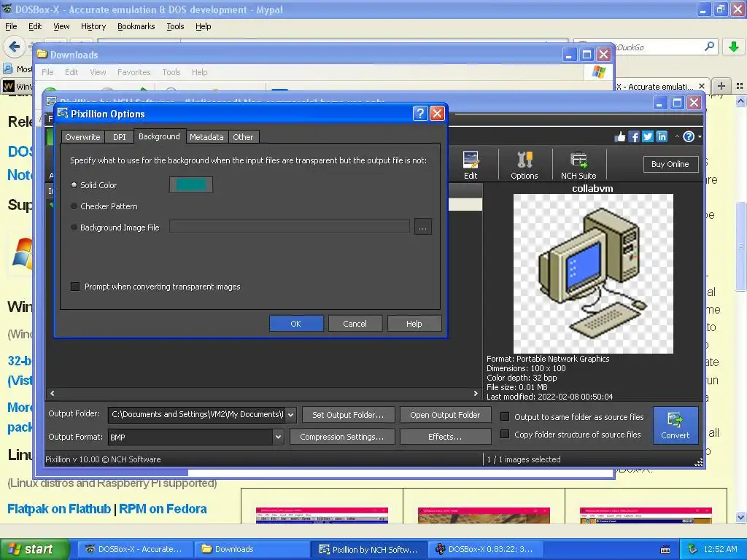Select Background Image File radio button
Image resolution: width=747 pixels, height=560 pixels.
[74, 227]
